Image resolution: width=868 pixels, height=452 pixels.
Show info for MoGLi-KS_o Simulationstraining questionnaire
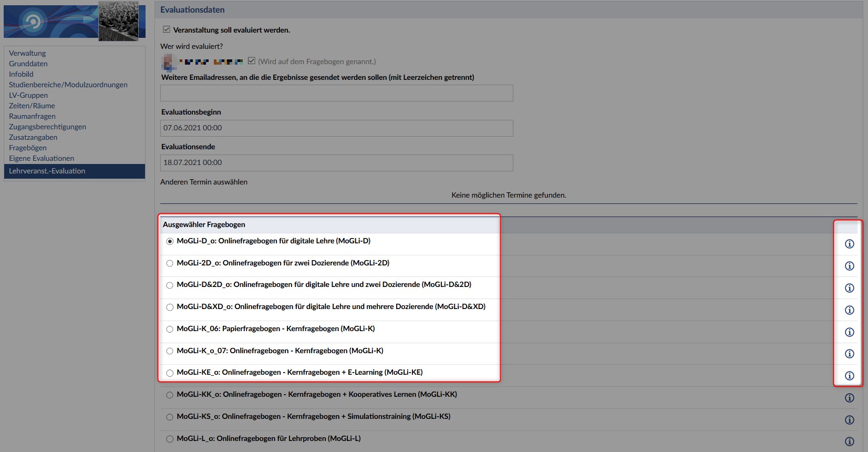click(x=849, y=420)
